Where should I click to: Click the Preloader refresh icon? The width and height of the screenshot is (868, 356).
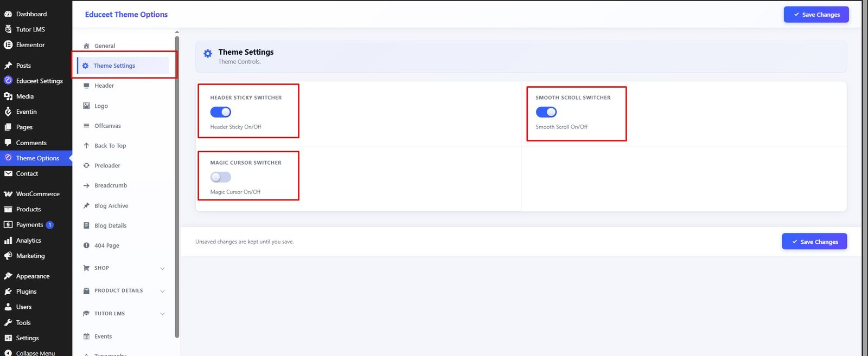tap(86, 166)
